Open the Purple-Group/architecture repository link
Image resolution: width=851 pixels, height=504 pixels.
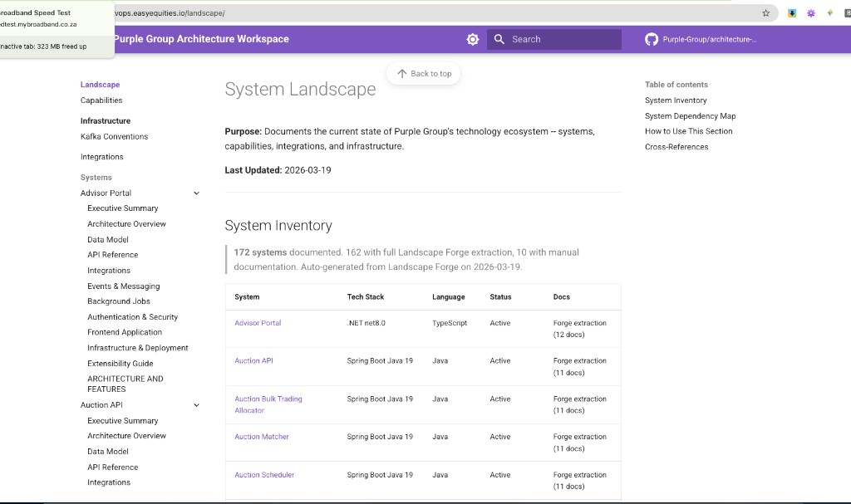[710, 39]
